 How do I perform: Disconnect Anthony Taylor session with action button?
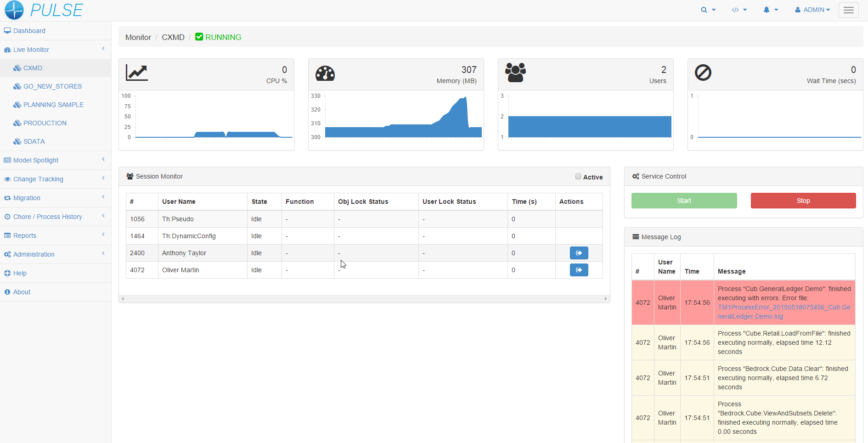point(579,253)
